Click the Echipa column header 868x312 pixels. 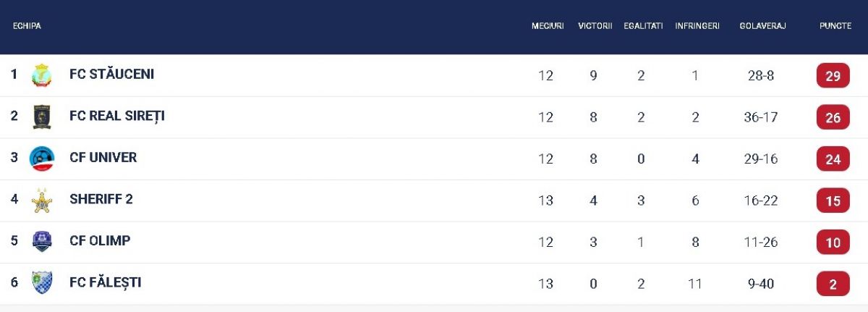coord(27,26)
